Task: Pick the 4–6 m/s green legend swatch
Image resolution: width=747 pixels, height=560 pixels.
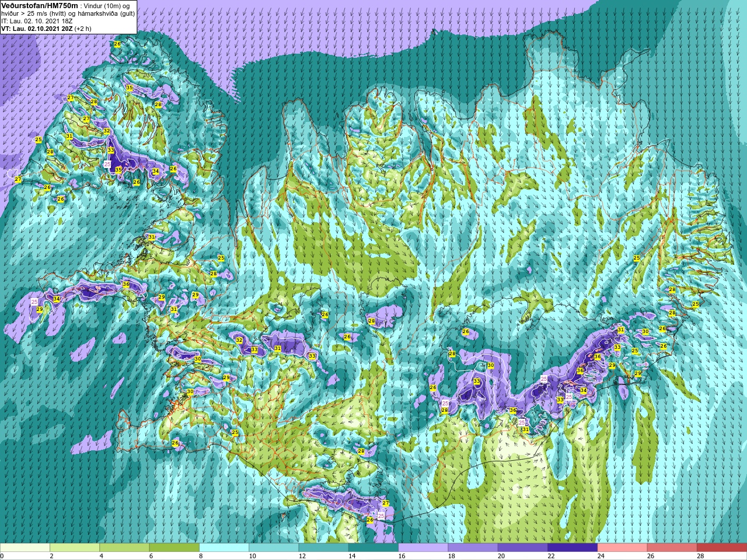Action: [x=124, y=548]
